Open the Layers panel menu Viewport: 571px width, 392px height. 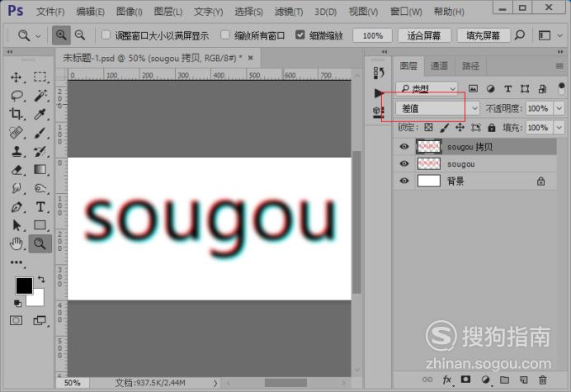pos(559,66)
